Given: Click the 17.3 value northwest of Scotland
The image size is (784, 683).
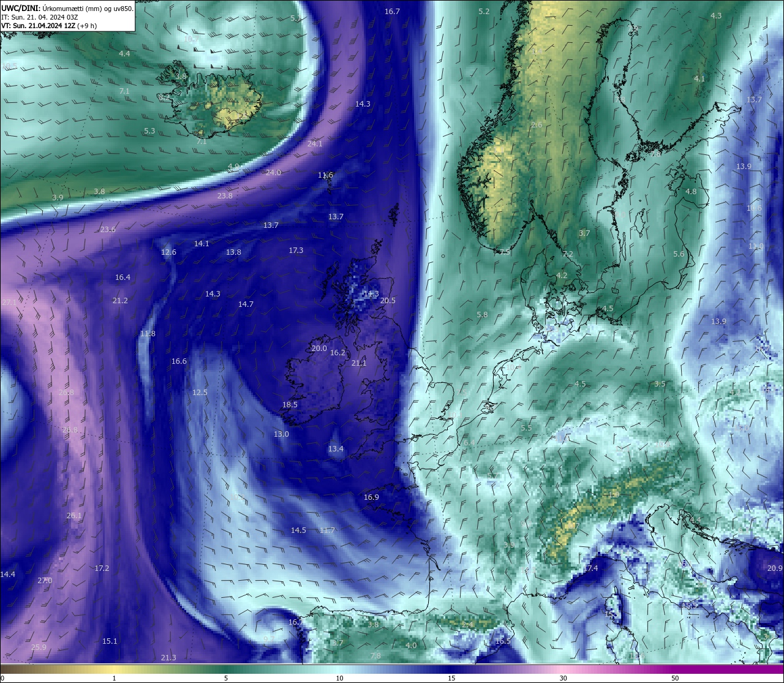Looking at the screenshot, I should coord(296,251).
